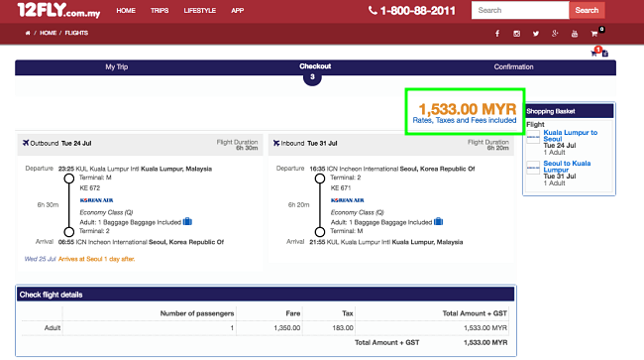The width and height of the screenshot is (644, 360).
Task: Click the home icon in breadcrumb
Action: tap(28, 33)
